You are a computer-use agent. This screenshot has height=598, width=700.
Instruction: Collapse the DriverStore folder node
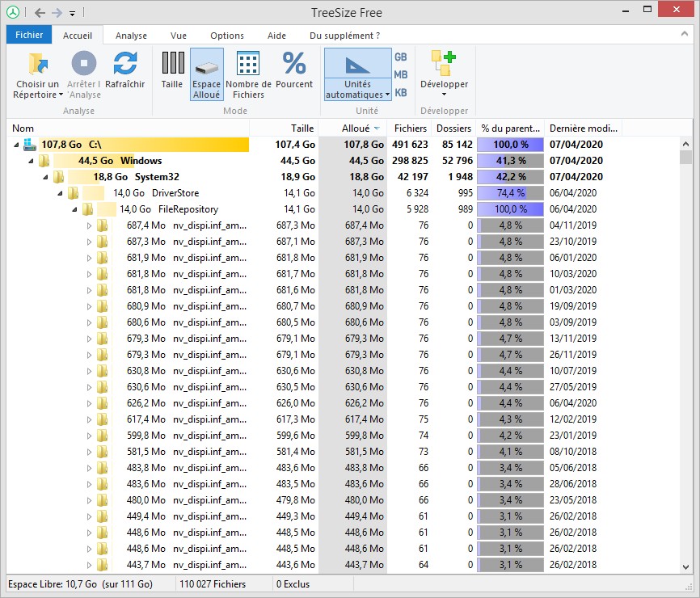click(60, 193)
